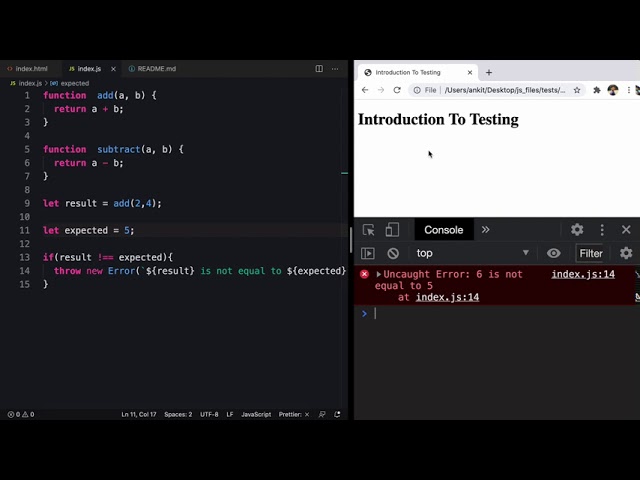Create a live expression with the eye icon
The width and height of the screenshot is (640, 480).
[553, 253]
